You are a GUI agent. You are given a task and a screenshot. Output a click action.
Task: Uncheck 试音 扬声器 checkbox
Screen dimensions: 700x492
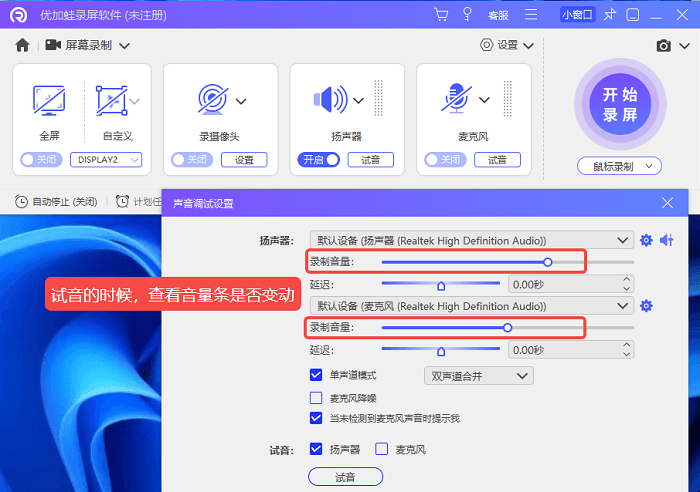point(316,449)
